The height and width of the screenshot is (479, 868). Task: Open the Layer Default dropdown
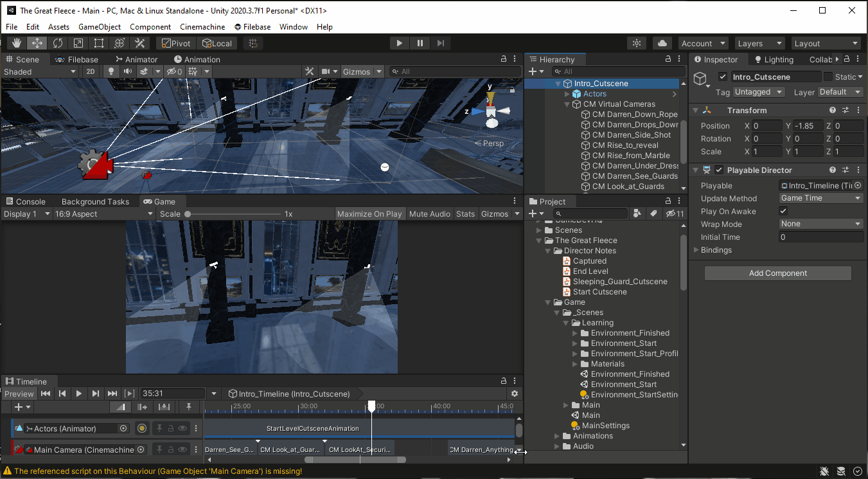pos(840,92)
